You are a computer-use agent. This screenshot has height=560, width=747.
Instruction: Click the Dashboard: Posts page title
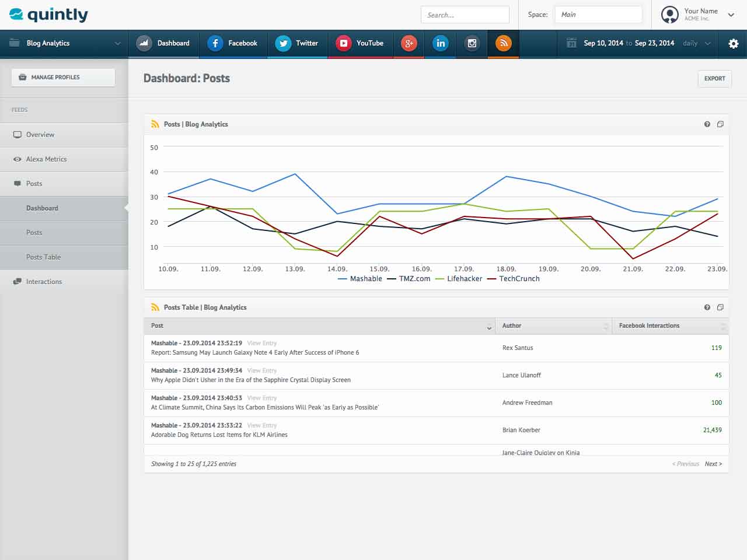[x=187, y=78]
